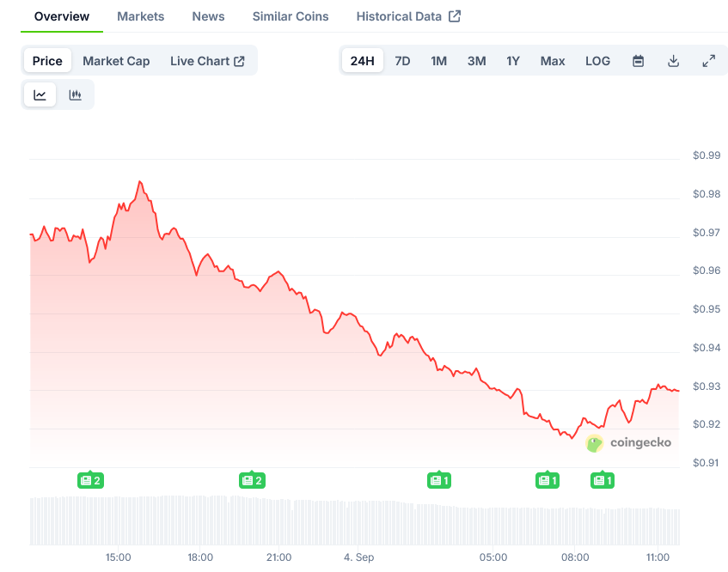Click the $0.99 axis label
Image resolution: width=728 pixels, height=572 pixels.
(x=707, y=155)
